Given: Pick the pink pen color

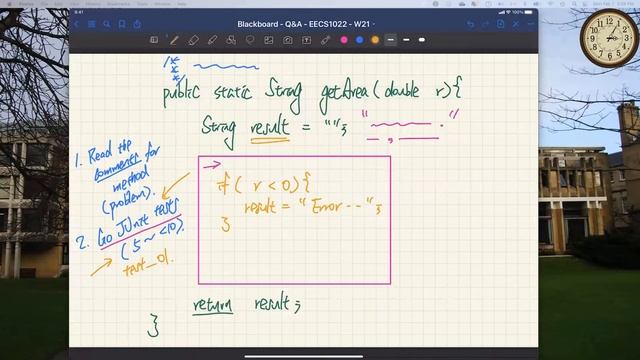Looking at the screenshot, I should point(344,40).
